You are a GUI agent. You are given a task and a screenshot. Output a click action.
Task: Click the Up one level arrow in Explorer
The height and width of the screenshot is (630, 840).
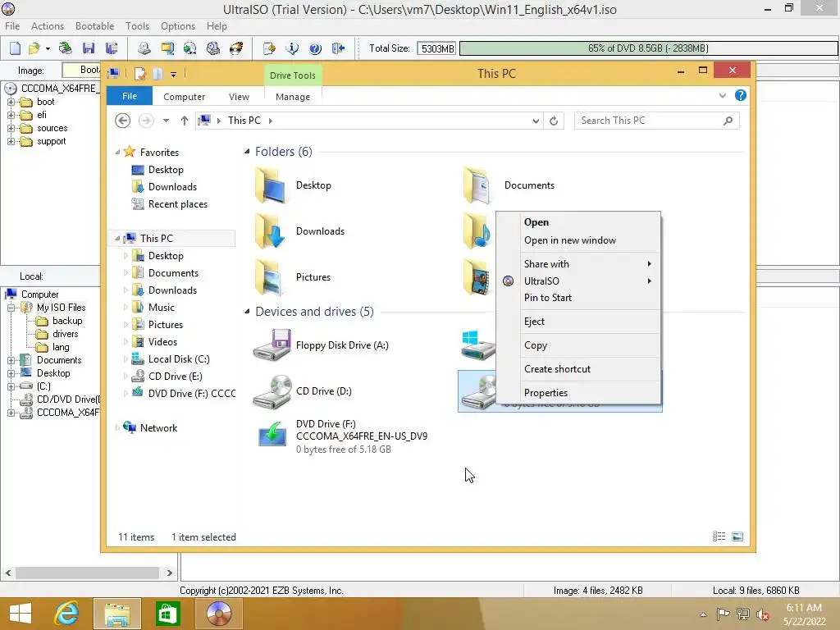(185, 121)
